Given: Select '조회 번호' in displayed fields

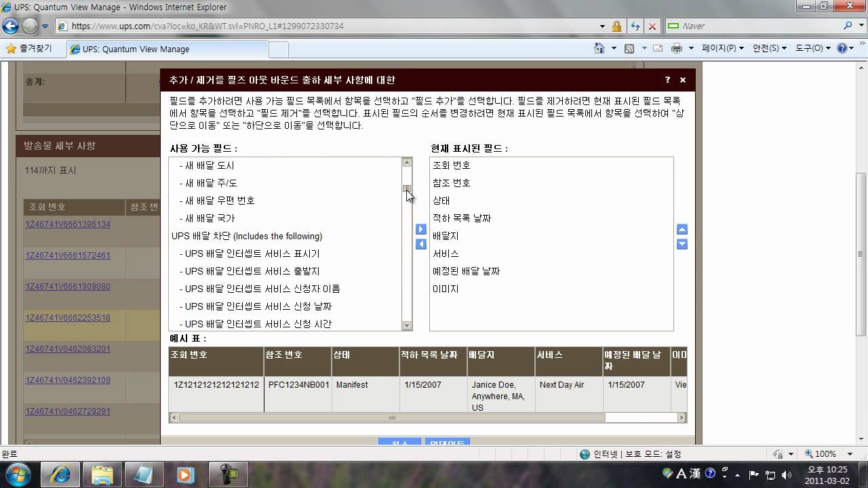Looking at the screenshot, I should click(x=452, y=165).
